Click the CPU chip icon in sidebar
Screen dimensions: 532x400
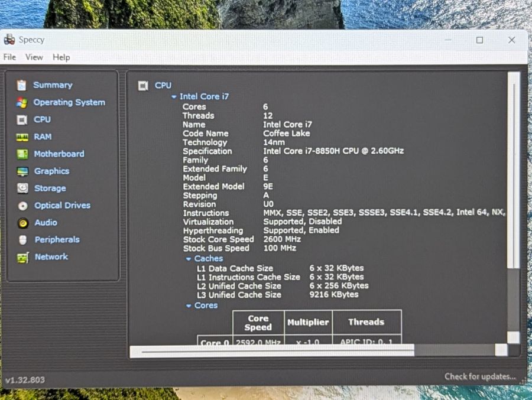(x=22, y=120)
